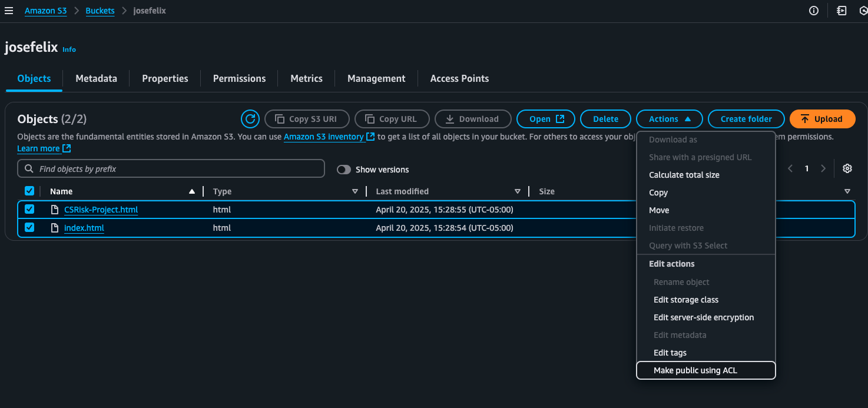Click the April 20, 2025, 15:28:54 timestamp
Viewport: 868px width, 408px height.
tap(445, 228)
